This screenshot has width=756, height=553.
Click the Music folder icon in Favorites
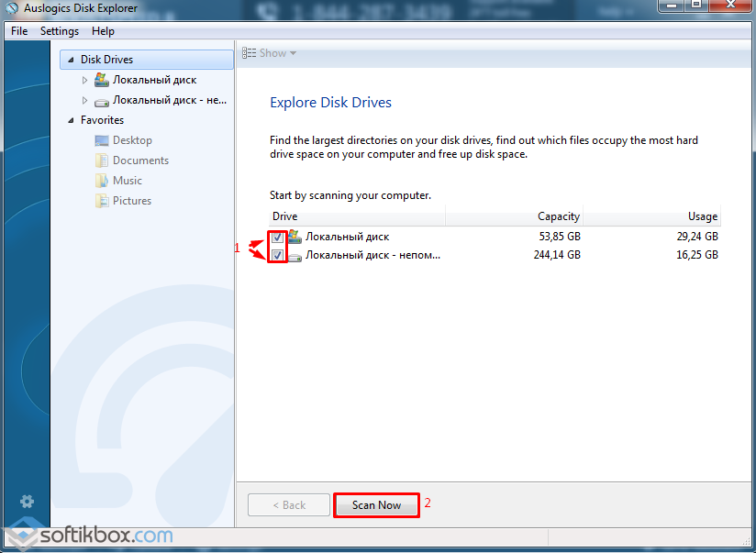(x=102, y=181)
